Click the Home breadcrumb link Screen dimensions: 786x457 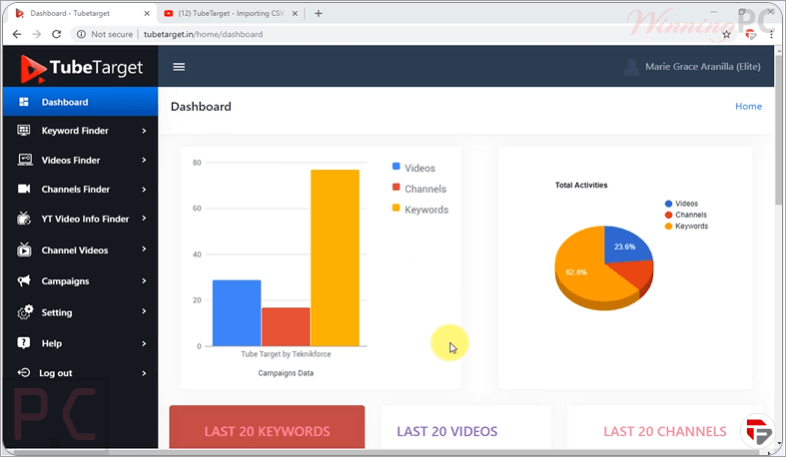click(748, 106)
